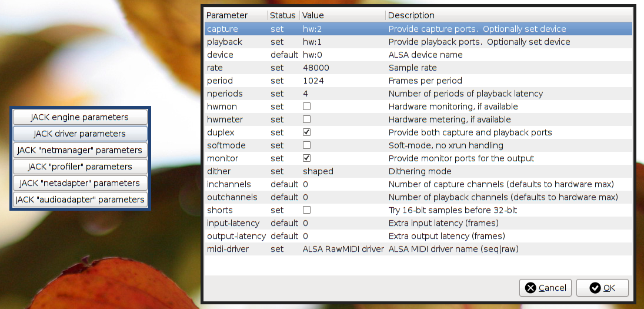The height and width of the screenshot is (309, 644).
Task: Select the monitor parameter name
Action: point(223,158)
